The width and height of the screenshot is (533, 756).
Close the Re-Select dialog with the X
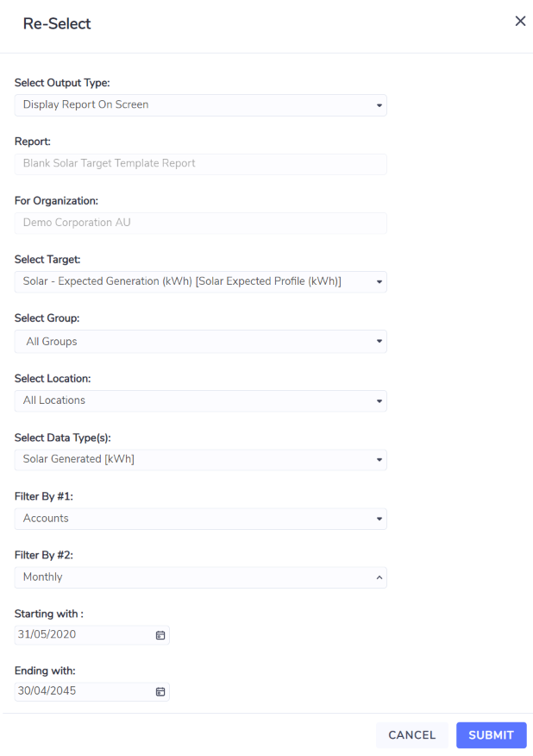pyautogui.click(x=520, y=22)
